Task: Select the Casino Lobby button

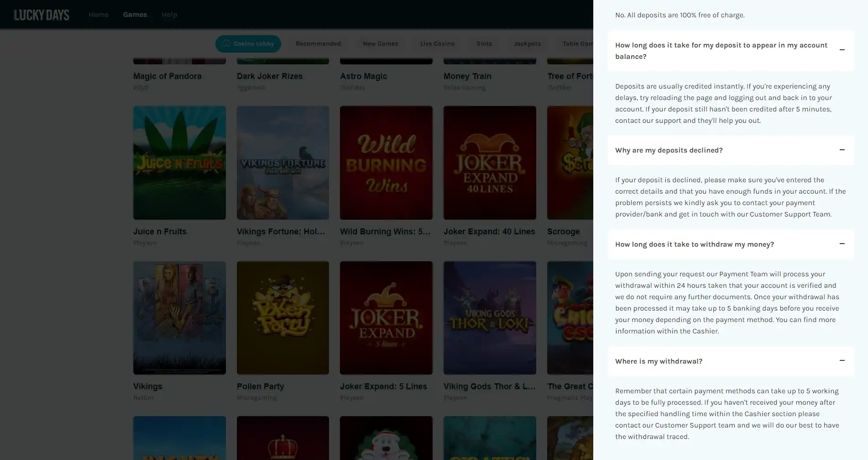Action: pyautogui.click(x=248, y=43)
